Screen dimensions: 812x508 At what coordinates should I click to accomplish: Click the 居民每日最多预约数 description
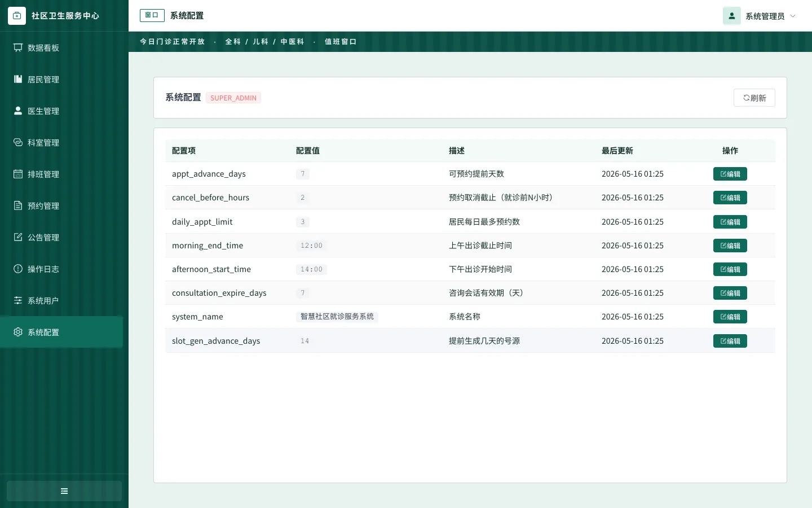coord(484,222)
